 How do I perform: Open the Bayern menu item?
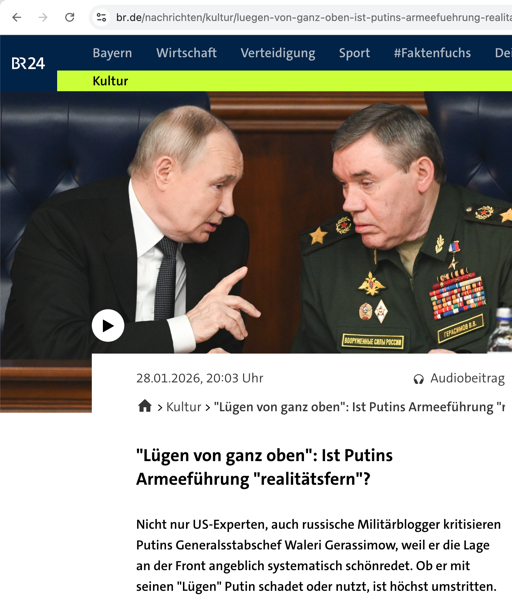coord(112,53)
